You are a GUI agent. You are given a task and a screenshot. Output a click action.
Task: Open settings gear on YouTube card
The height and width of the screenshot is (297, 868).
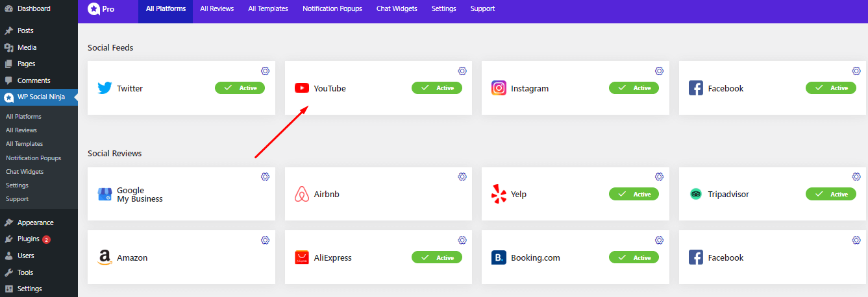tap(462, 71)
